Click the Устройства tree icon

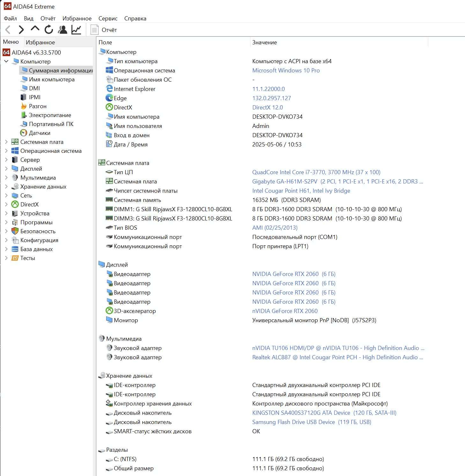[x=15, y=213]
